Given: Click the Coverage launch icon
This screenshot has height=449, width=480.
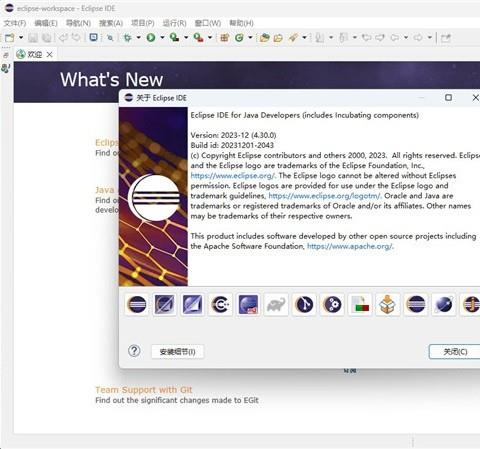Looking at the screenshot, I should [x=174, y=37].
